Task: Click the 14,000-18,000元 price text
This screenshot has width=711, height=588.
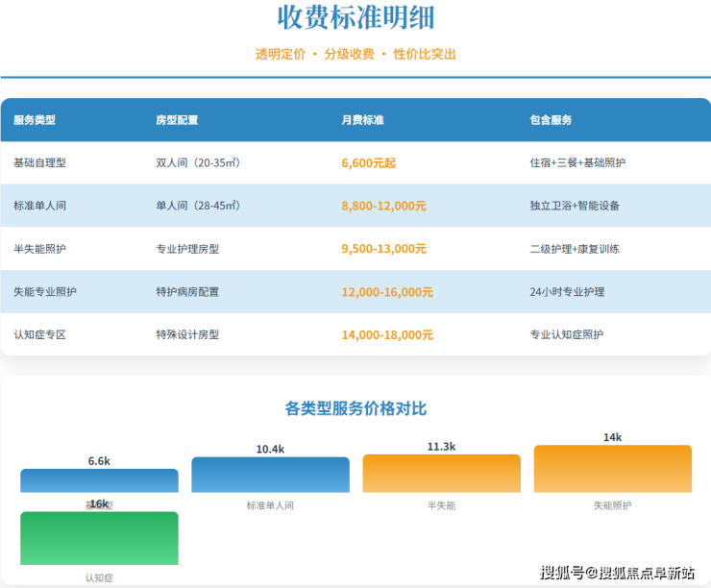Action: tap(387, 334)
